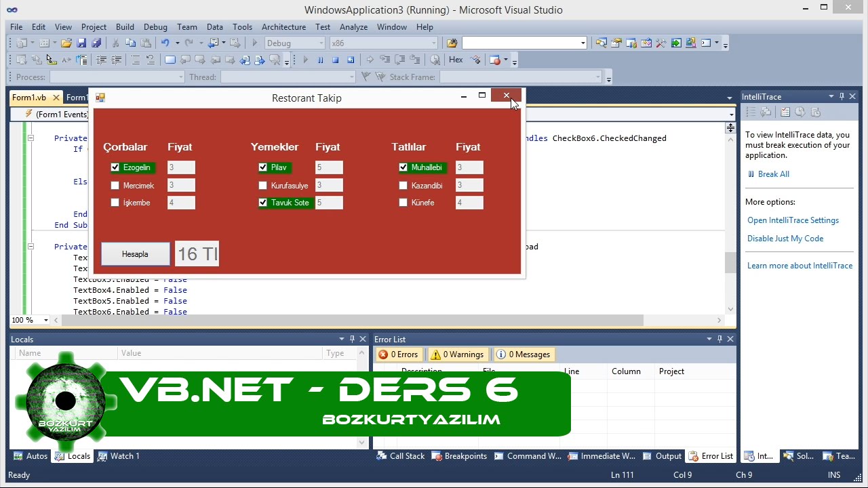Screen dimensions: 868x488
Task: Open the Architecture menu
Action: point(283,26)
